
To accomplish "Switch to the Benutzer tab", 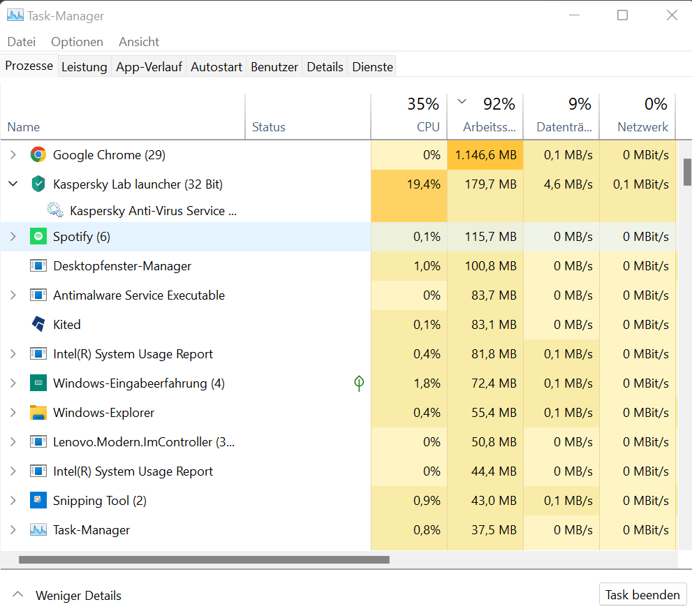I will (274, 66).
